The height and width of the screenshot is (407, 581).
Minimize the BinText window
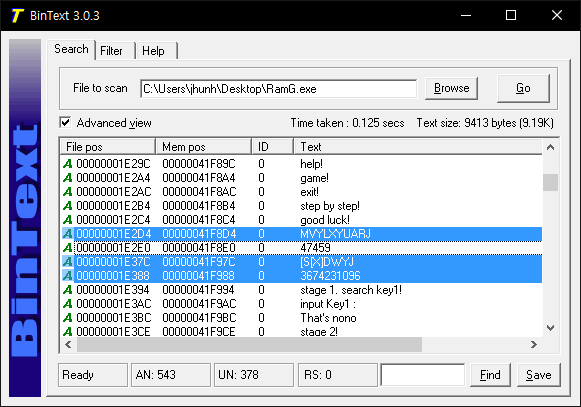tap(466, 16)
